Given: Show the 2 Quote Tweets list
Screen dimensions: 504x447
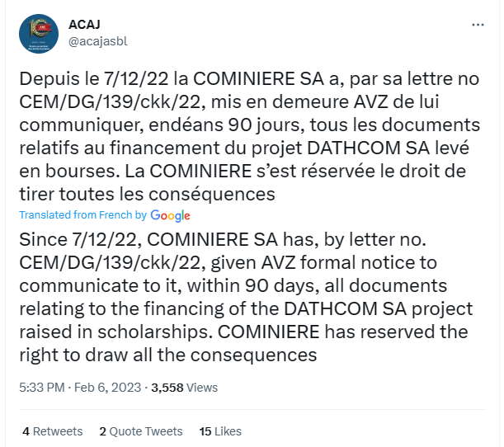Looking at the screenshot, I should coord(141,431).
